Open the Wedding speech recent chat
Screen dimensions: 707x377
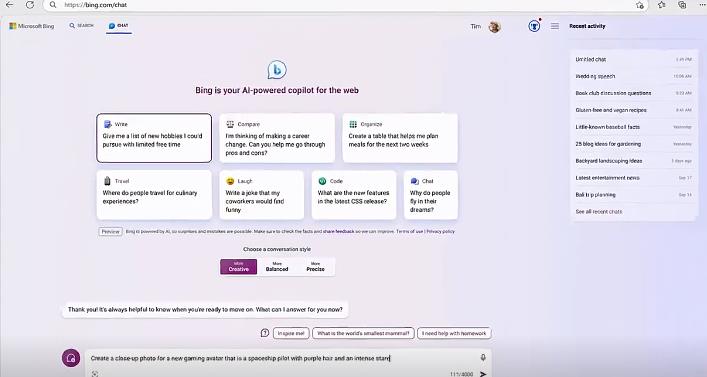coord(595,76)
